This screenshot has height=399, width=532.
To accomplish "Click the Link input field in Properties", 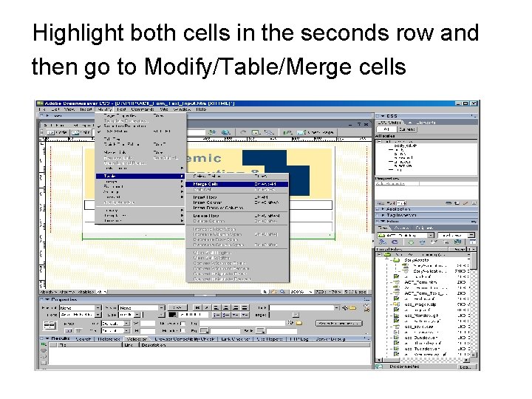I will (302, 307).
